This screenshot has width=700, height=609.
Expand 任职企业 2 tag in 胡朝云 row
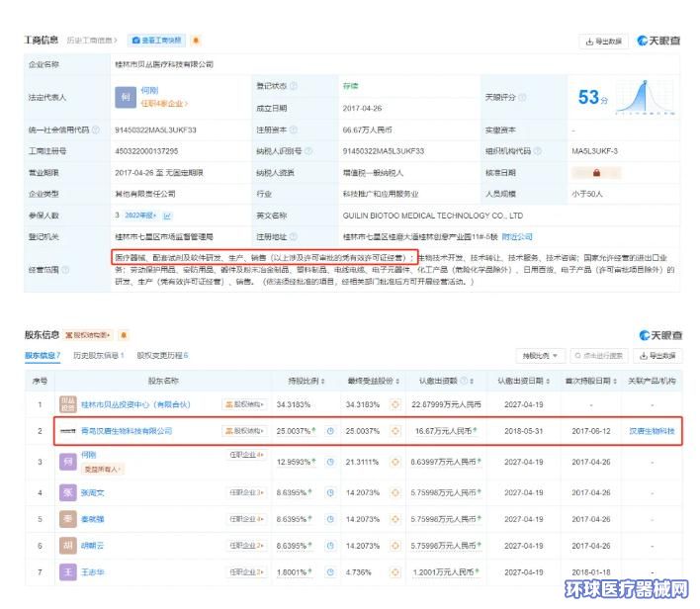246,546
